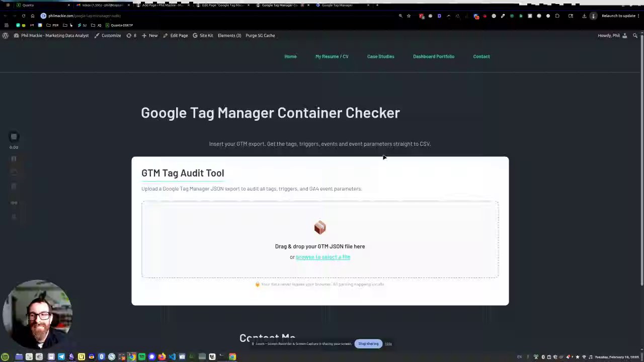644x362 pixels.
Task: Open the JQ bookmarks folder
Action: click(x=96, y=25)
